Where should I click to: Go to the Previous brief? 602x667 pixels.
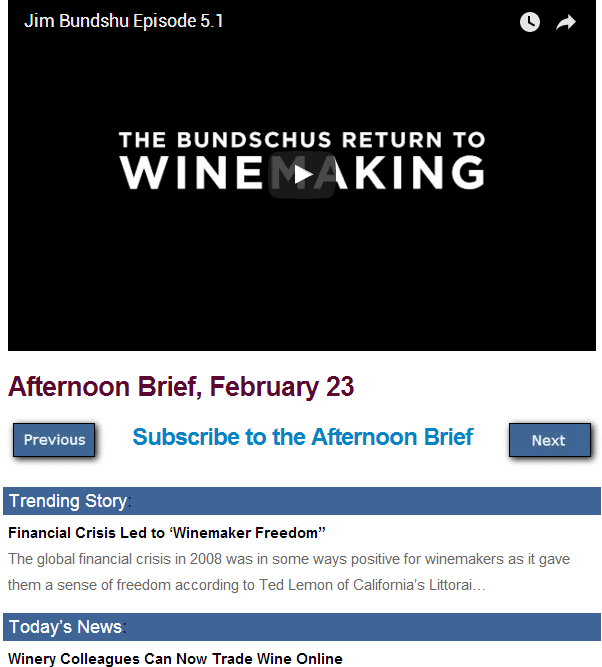54,440
